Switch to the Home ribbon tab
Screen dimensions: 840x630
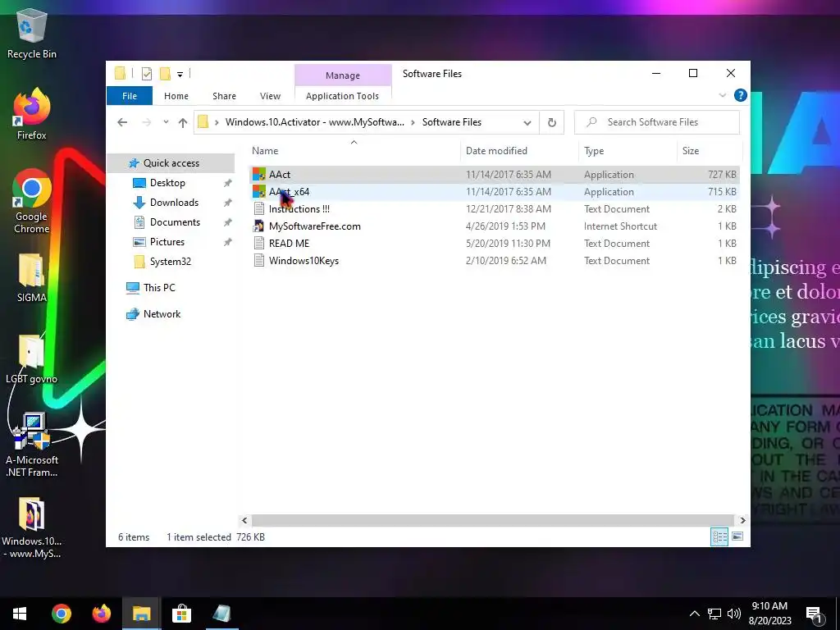176,96
